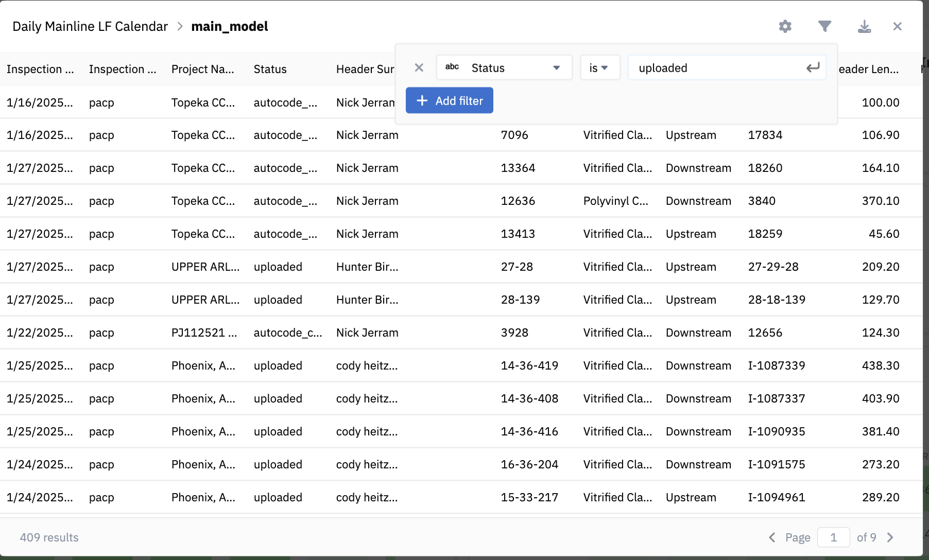Image resolution: width=929 pixels, height=560 pixels.
Task: Open the Status field dropdown
Action: point(504,67)
